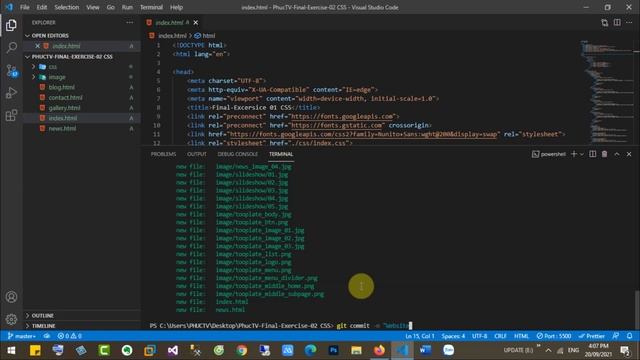
Task: Open the Search view in activity bar
Action: tap(11, 48)
